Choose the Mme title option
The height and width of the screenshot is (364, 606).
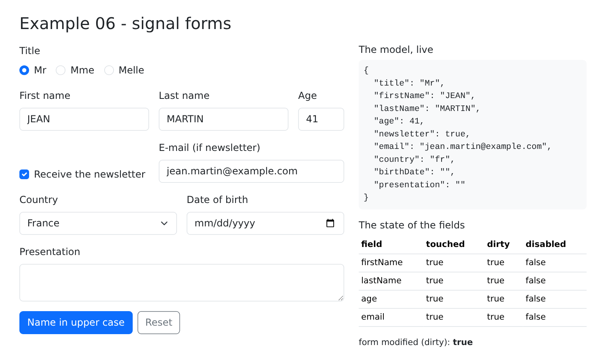(x=61, y=70)
